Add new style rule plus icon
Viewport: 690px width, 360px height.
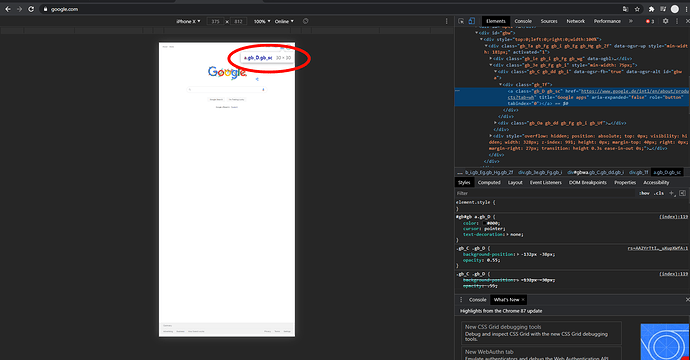pos(672,193)
